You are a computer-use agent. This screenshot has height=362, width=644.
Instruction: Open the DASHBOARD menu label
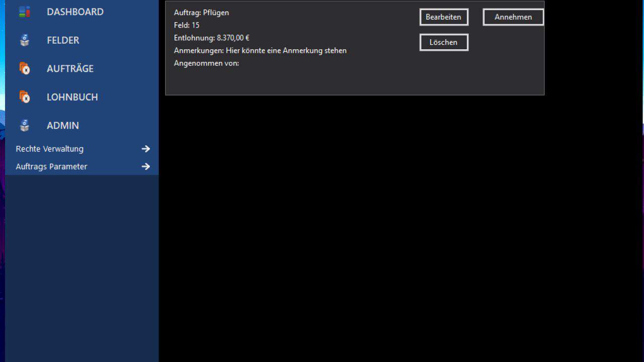pyautogui.click(x=75, y=12)
